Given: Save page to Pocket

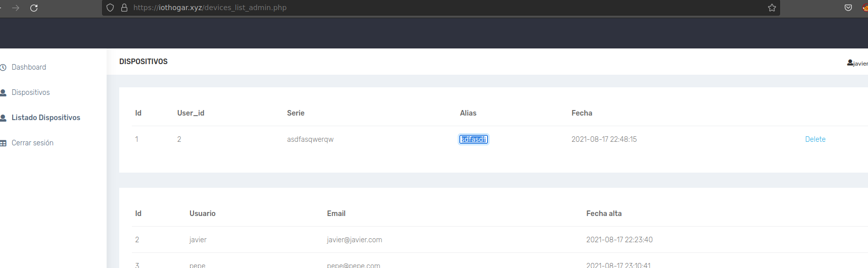Looking at the screenshot, I should point(848,8).
